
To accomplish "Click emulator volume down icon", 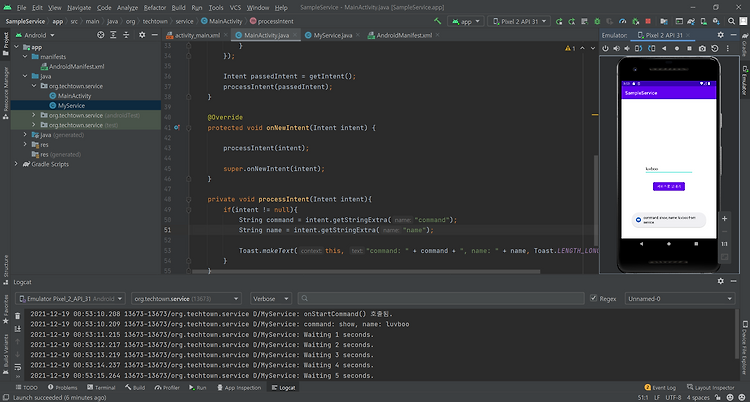I will point(627,48).
